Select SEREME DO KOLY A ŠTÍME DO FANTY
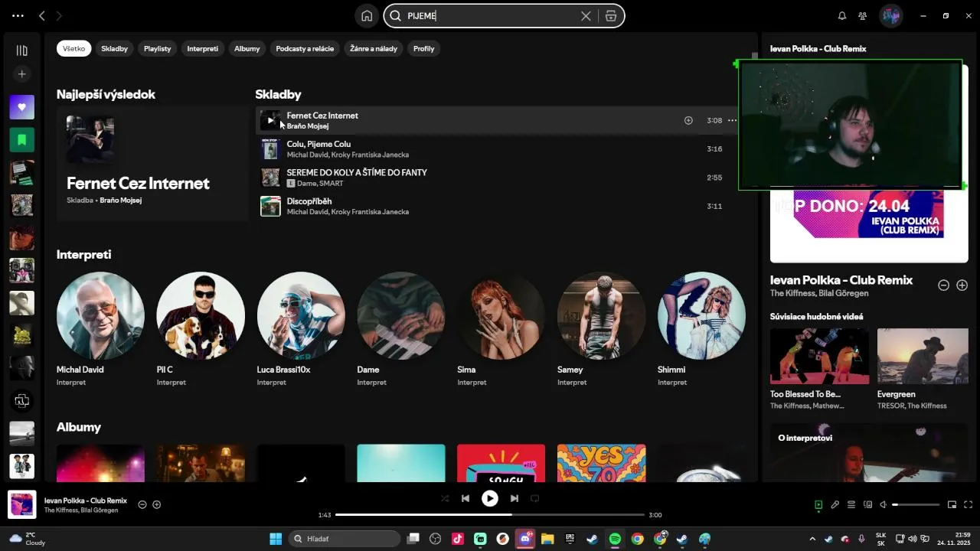This screenshot has width=980, height=551. coord(357,172)
